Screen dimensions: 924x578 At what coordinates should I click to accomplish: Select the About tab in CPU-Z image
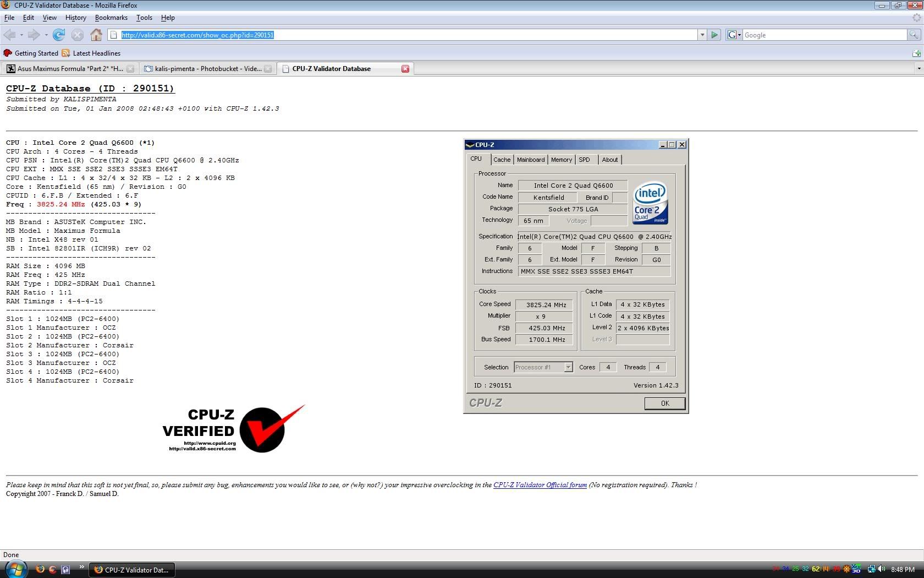coord(610,160)
